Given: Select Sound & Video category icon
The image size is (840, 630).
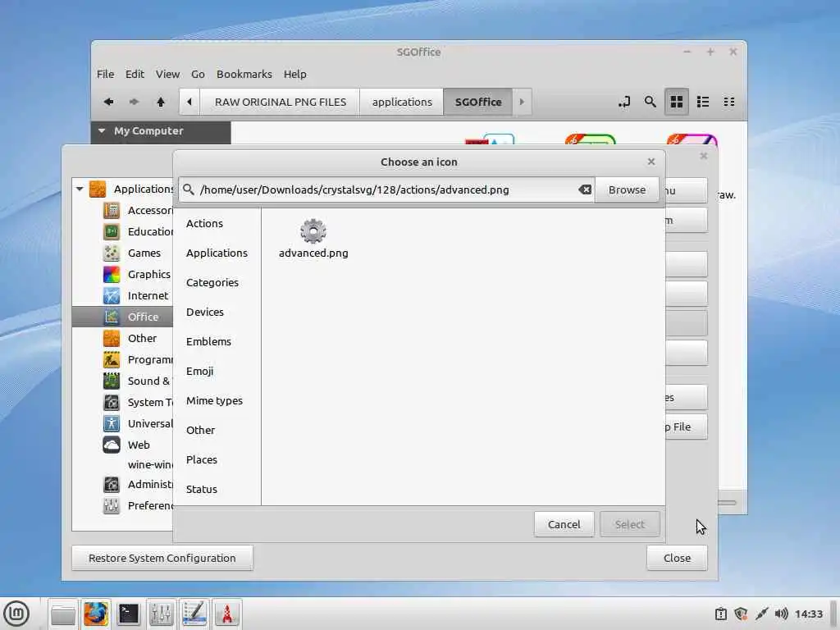Looking at the screenshot, I should pos(112,381).
